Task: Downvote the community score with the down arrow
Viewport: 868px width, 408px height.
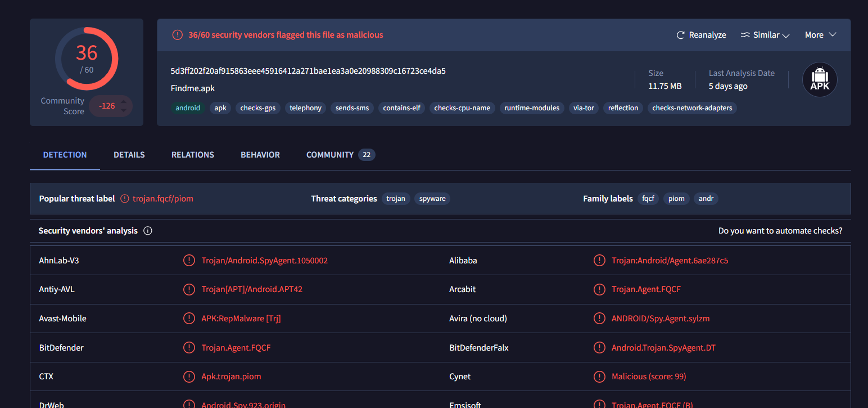Action: coord(124,110)
